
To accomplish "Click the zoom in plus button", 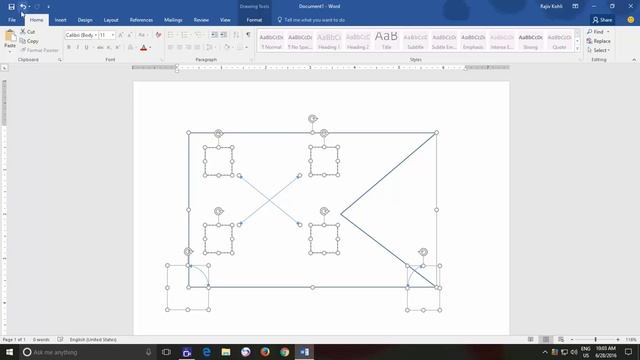I will click(618, 340).
